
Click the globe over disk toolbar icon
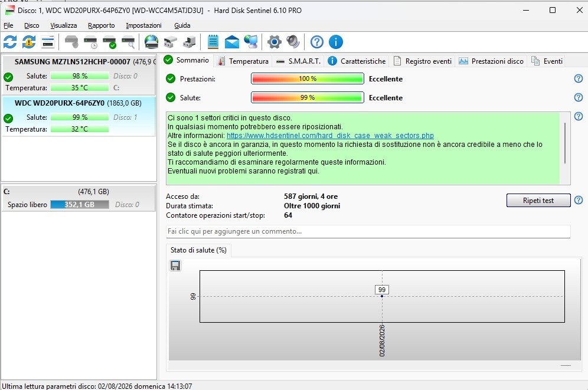tap(152, 42)
